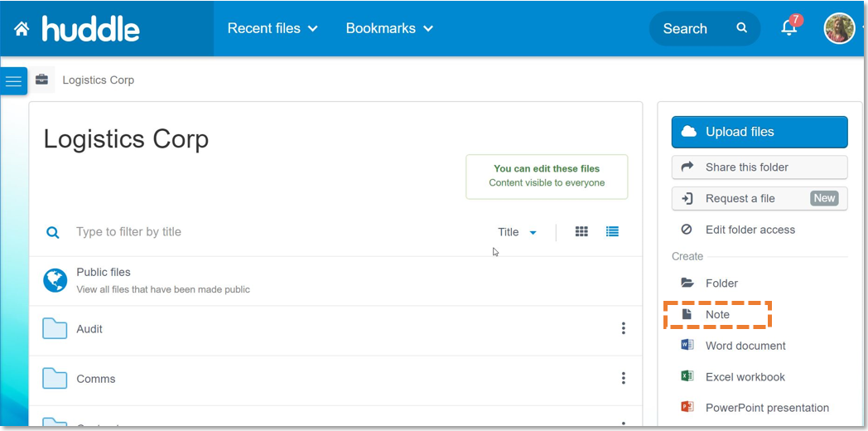This screenshot has width=868, height=431.
Task: Open notifications bell with 7 badge
Action: tap(790, 27)
